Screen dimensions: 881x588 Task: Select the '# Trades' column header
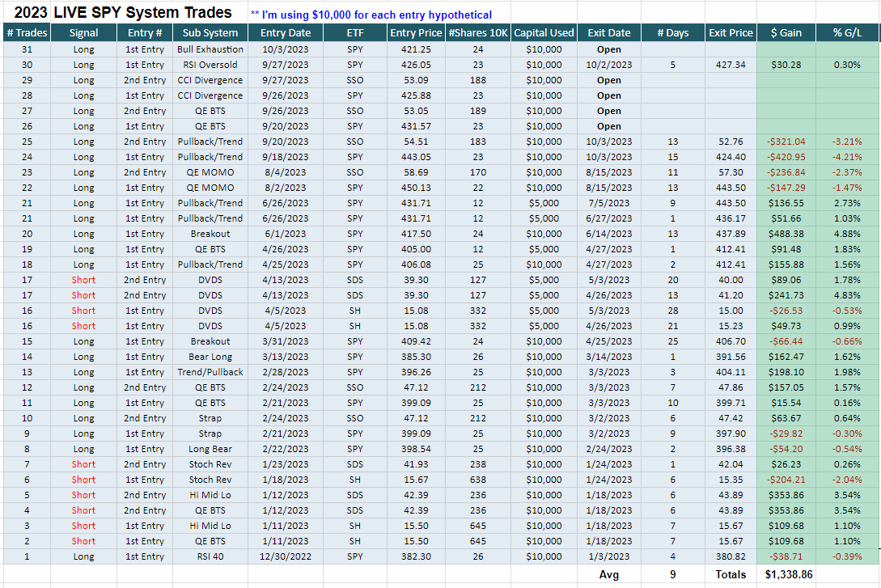27,33
